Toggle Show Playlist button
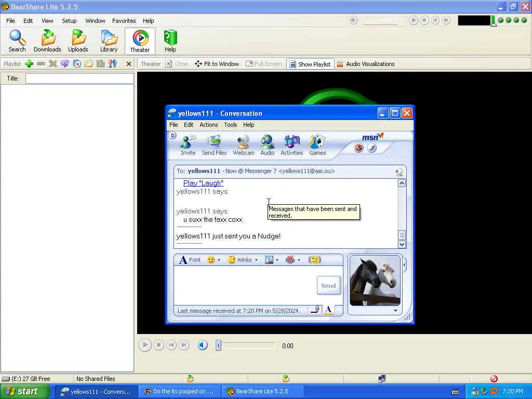 pos(311,64)
